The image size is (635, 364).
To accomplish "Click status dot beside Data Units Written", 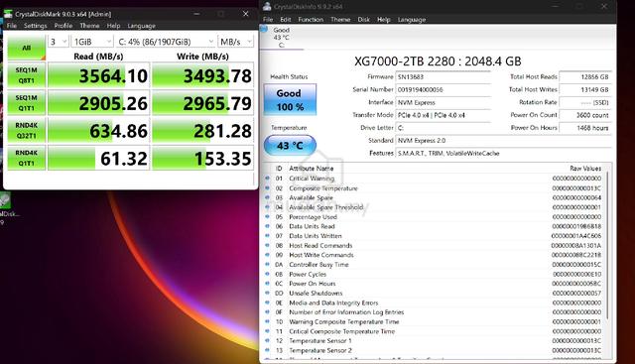I will click(x=267, y=235).
